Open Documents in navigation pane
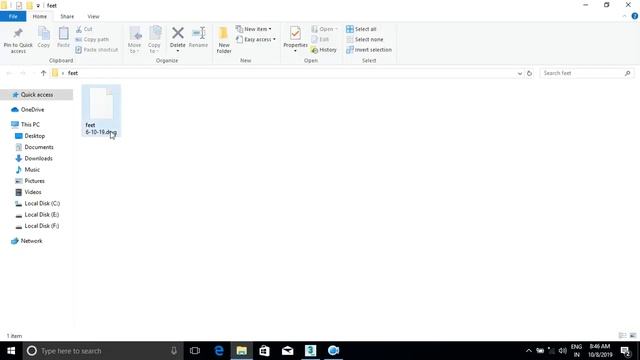This screenshot has width=640, height=360. click(39, 147)
